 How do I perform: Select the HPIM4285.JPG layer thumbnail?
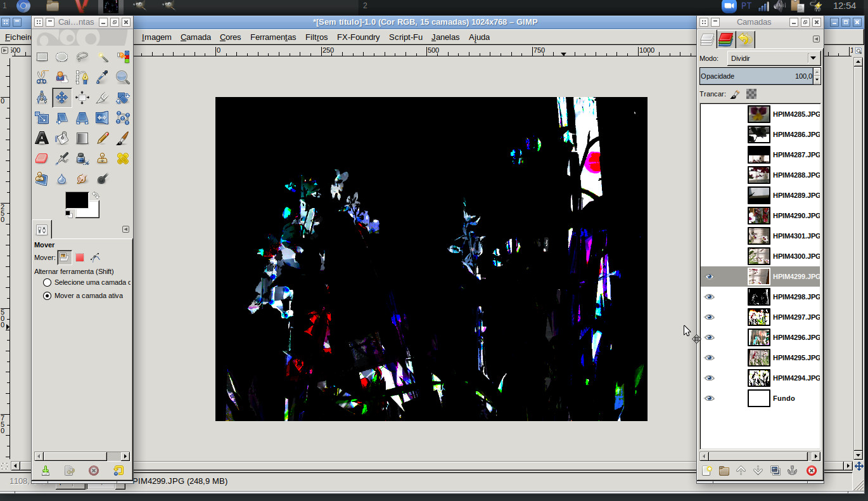click(759, 114)
